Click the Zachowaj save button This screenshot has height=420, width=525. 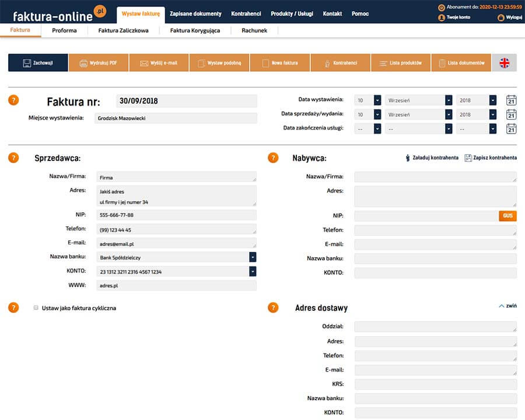coord(38,62)
